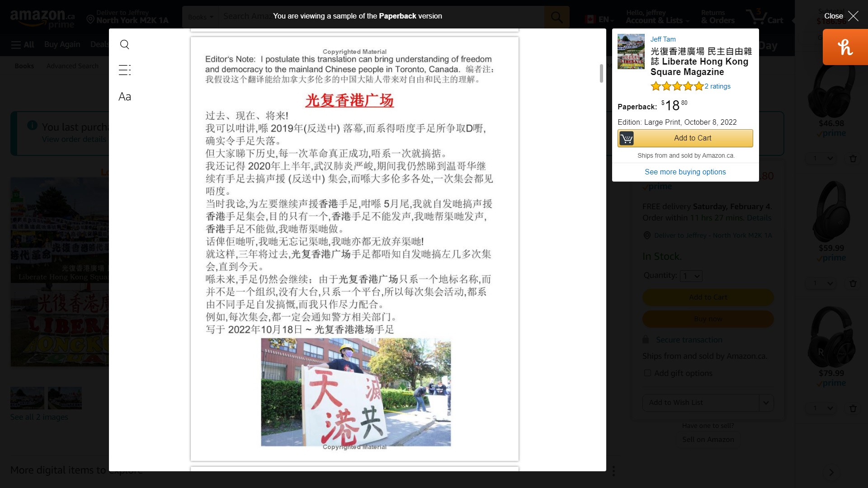Change quantity of the $46.98 cart item
The width and height of the screenshot is (868, 488).
coord(821,159)
